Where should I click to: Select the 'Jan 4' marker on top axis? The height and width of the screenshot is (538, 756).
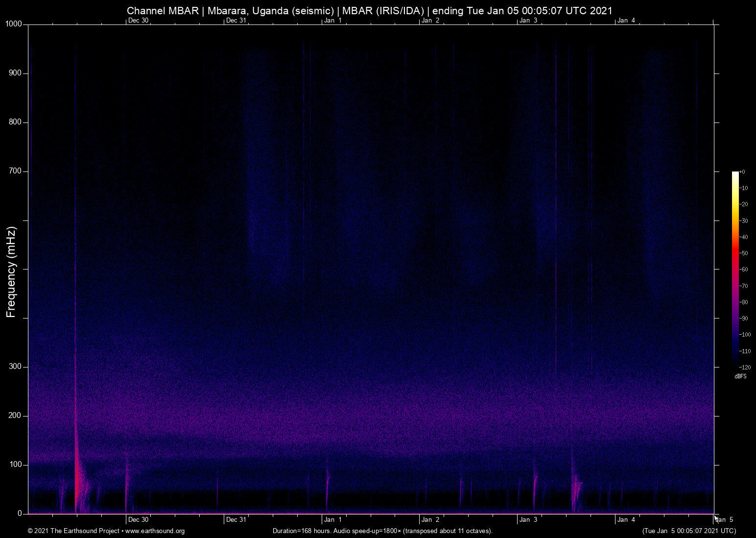[626, 21]
